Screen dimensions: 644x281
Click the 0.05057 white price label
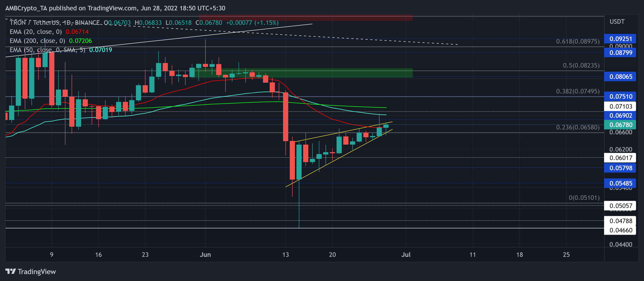click(x=620, y=206)
